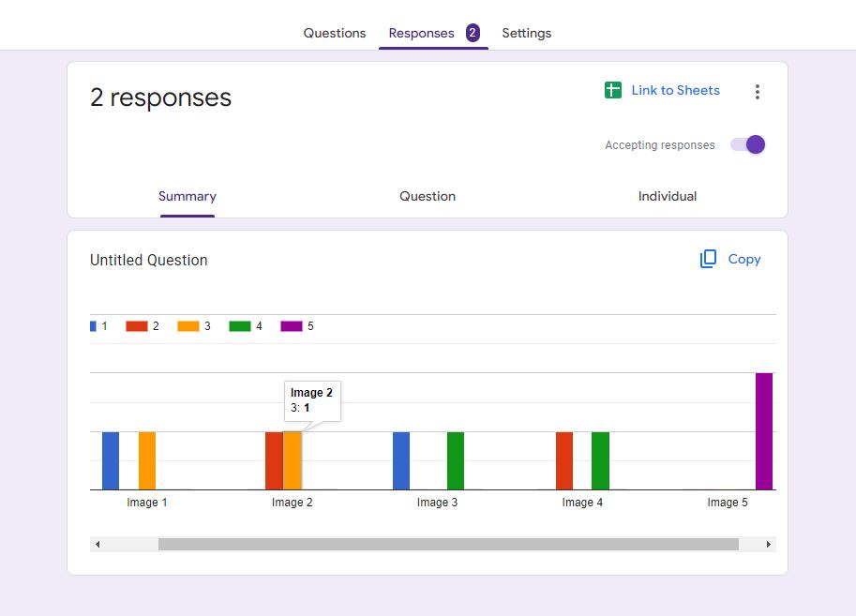Click the green Sheets icon
Screen dimensions: 856x616
612,90
